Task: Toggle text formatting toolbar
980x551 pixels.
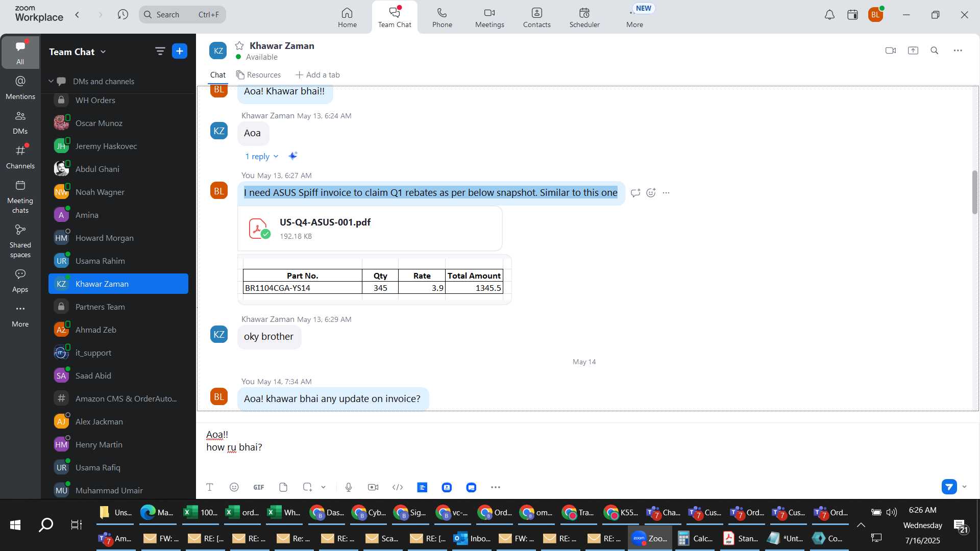Action: click(x=210, y=487)
